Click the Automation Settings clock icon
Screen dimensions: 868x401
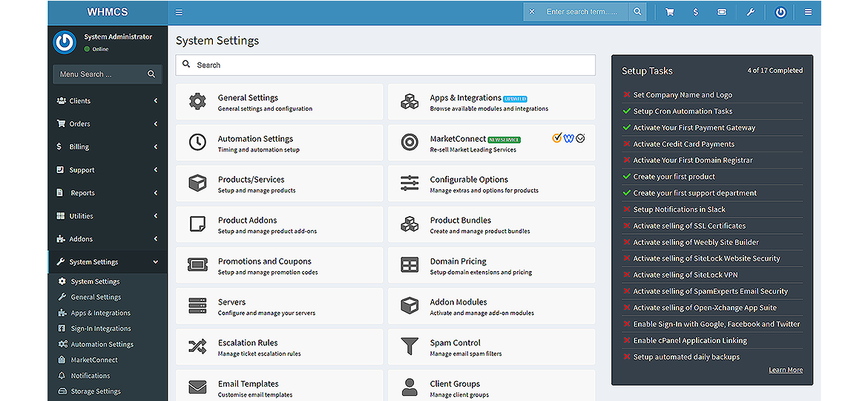pos(197,143)
